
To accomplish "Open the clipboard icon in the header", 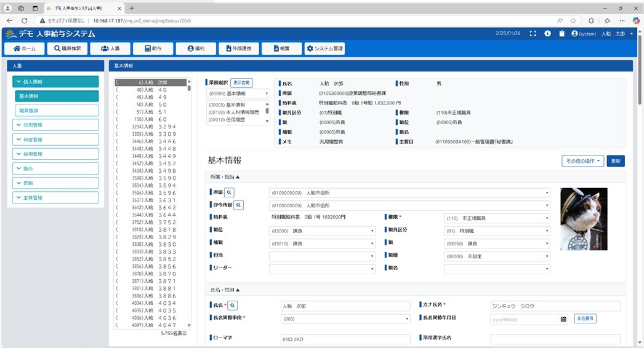I will (561, 34).
